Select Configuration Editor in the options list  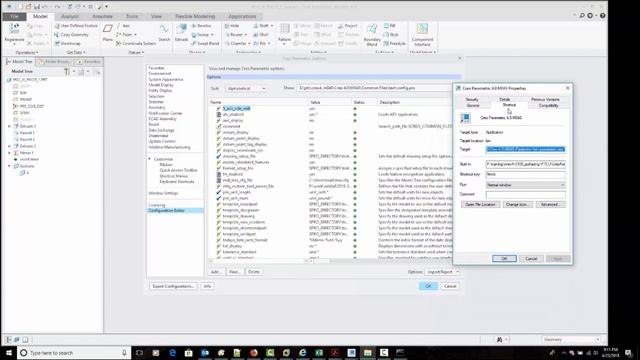(175, 211)
